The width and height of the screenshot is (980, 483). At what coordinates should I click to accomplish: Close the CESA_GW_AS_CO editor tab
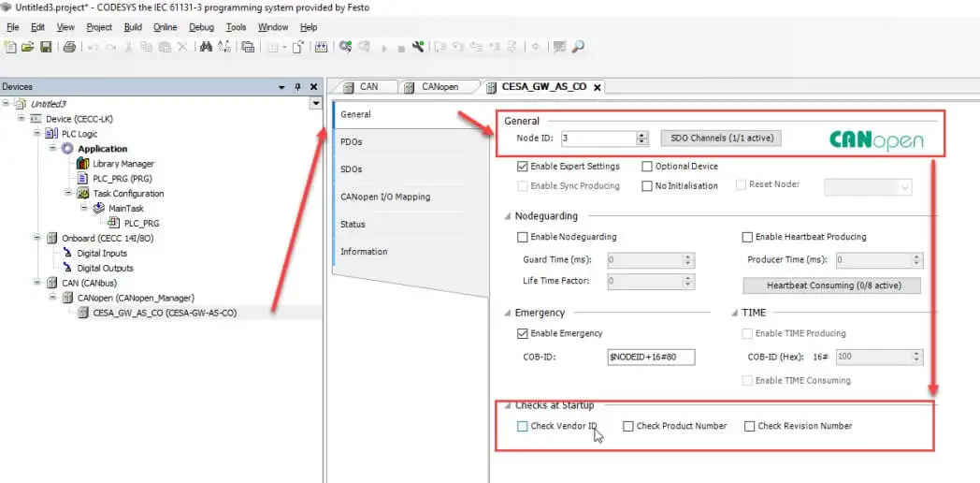tap(597, 88)
